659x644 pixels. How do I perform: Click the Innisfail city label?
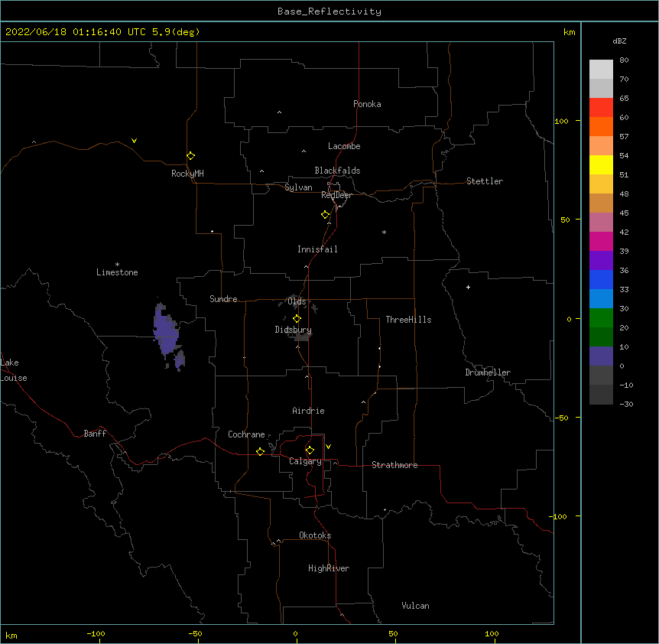[x=317, y=249]
